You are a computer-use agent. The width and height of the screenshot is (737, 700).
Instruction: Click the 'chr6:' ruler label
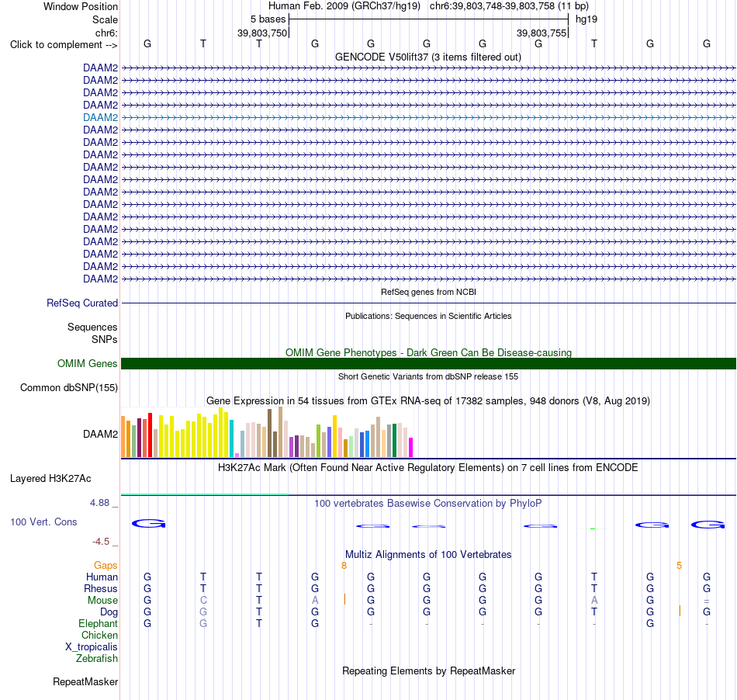(x=106, y=33)
